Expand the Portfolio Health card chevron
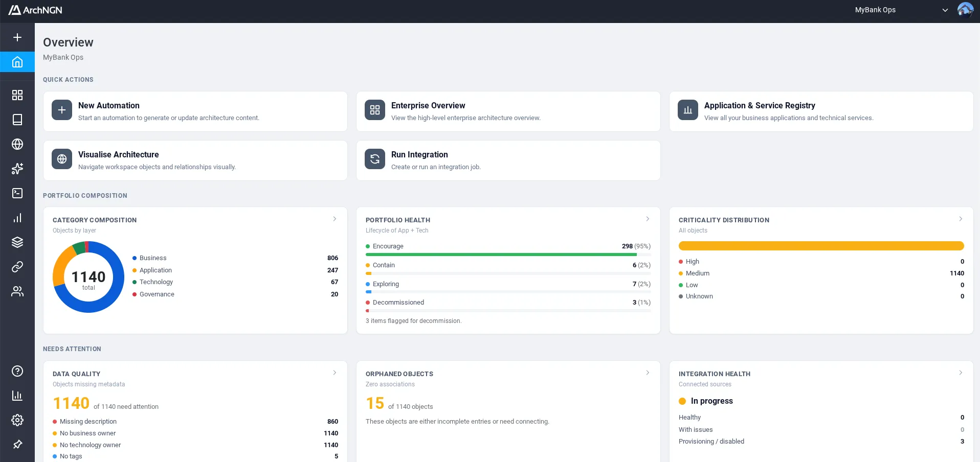This screenshot has height=462, width=980. pos(648,219)
